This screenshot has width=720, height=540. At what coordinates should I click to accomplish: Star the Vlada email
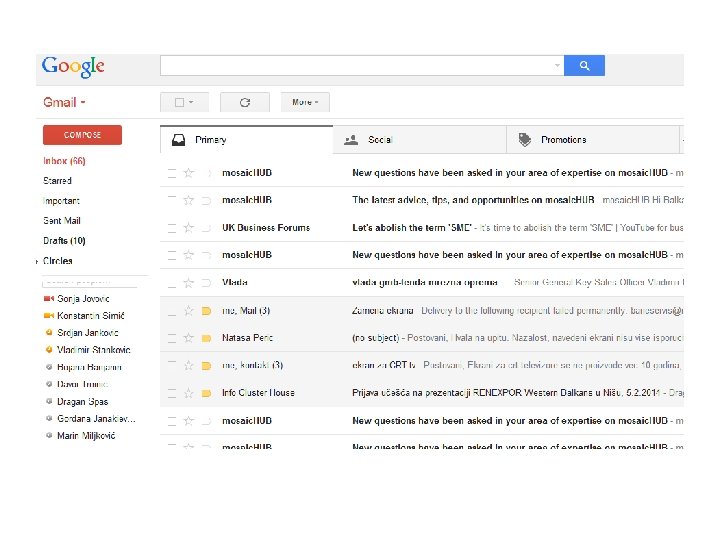click(188, 282)
